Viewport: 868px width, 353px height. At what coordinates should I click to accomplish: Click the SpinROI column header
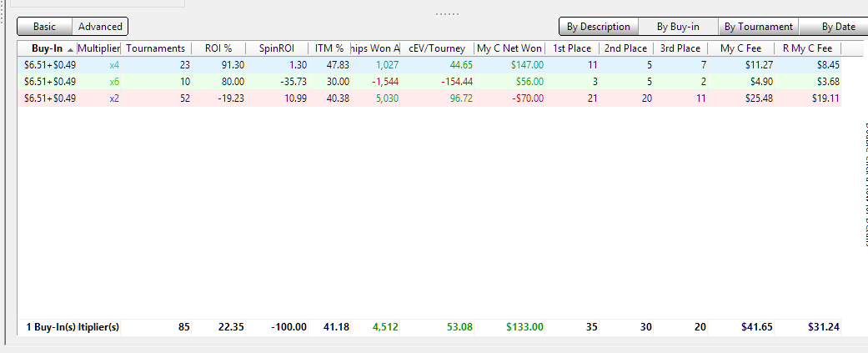click(275, 48)
